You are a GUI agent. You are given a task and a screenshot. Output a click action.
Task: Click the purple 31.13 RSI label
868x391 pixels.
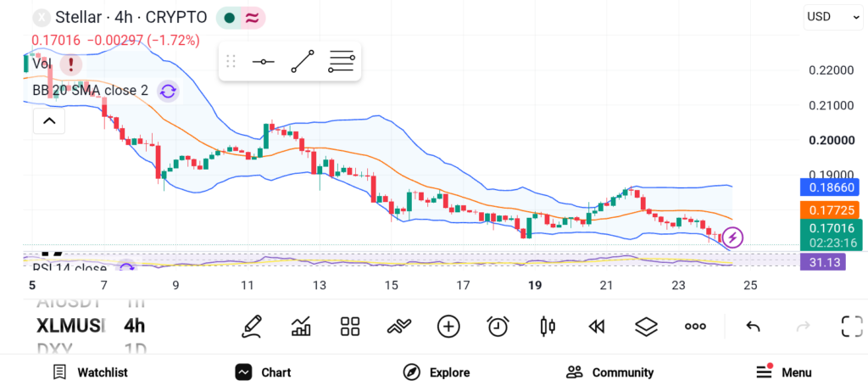pos(823,261)
